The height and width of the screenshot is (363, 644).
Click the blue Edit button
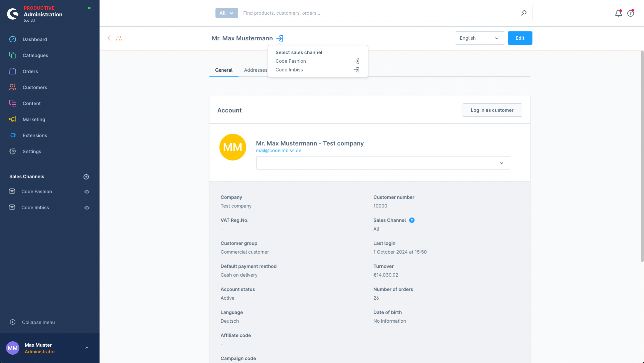click(520, 38)
